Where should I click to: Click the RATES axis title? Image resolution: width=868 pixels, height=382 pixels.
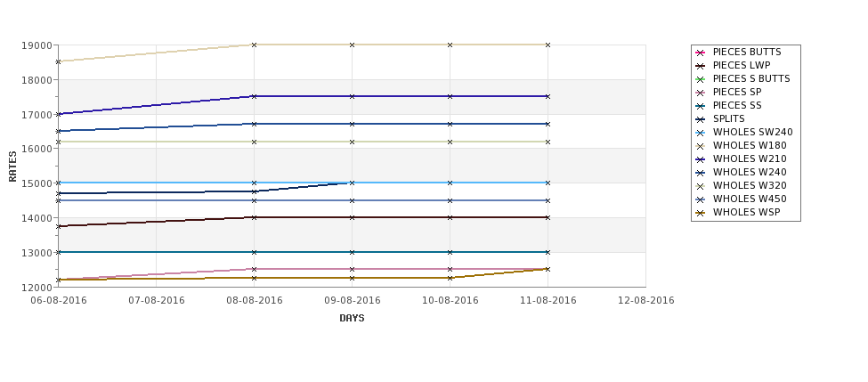point(12,167)
